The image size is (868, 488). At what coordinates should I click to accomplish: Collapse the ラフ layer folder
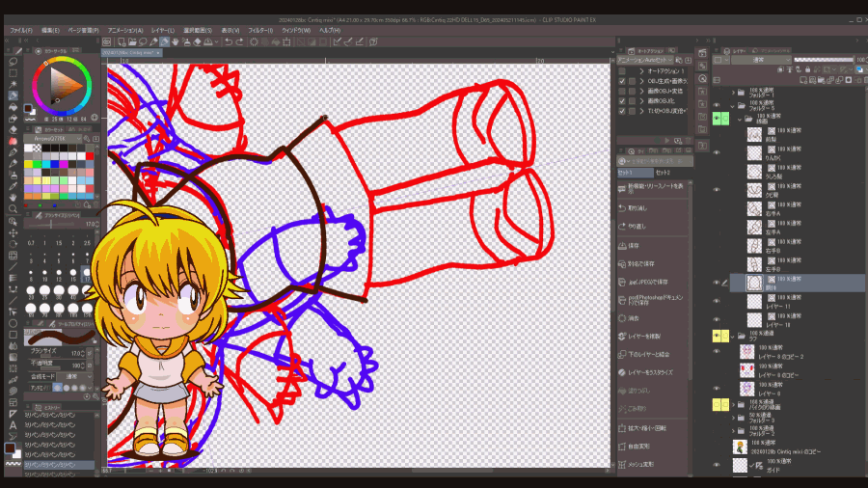733,336
